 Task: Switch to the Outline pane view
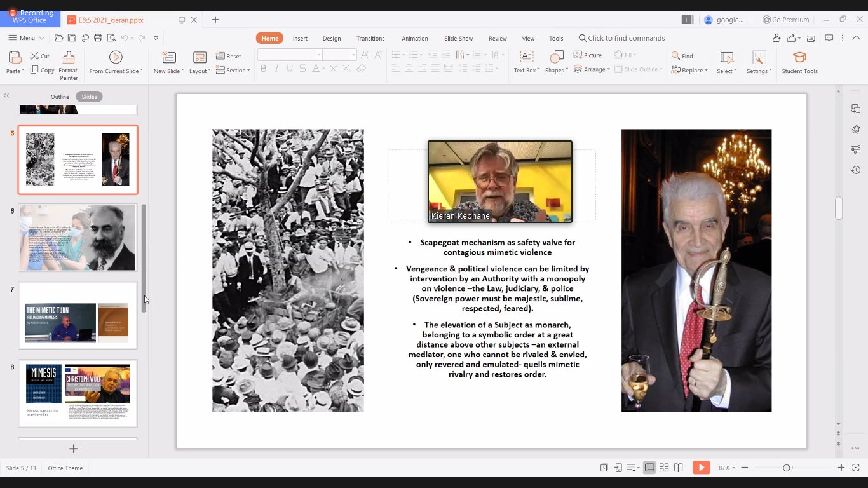(60, 97)
